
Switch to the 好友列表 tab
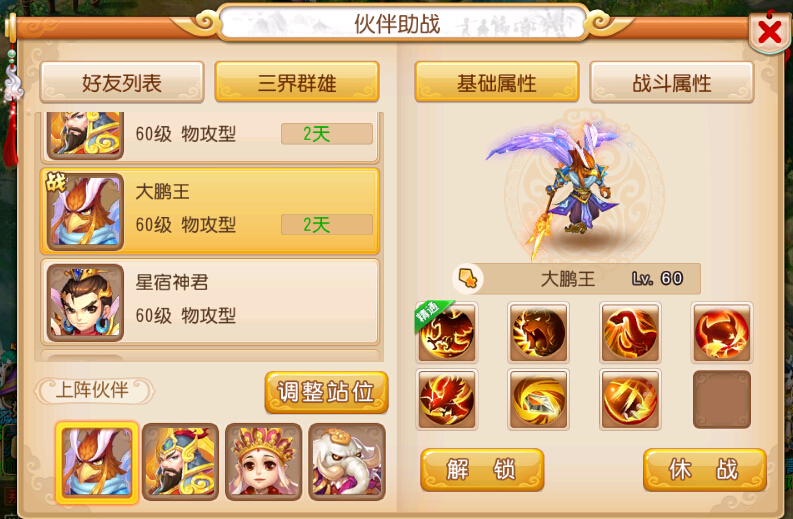pyautogui.click(x=122, y=82)
